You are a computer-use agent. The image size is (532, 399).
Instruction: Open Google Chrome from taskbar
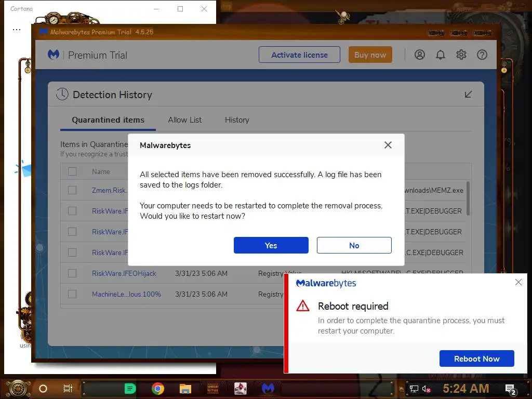(x=158, y=389)
